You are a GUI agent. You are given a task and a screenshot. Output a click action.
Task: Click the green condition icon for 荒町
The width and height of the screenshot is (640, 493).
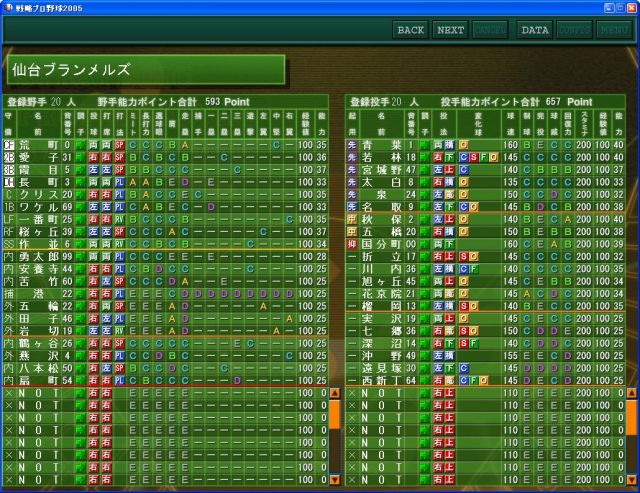click(80, 145)
